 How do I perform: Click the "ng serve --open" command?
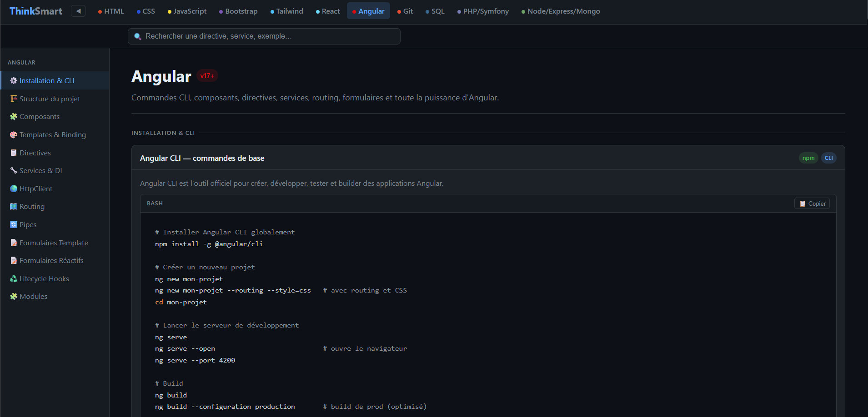pos(185,349)
